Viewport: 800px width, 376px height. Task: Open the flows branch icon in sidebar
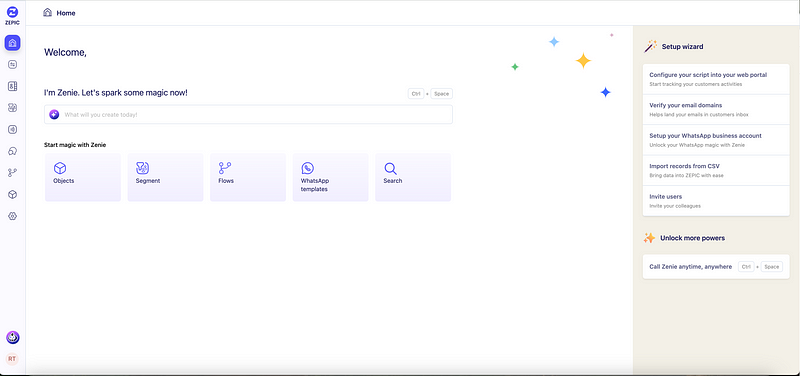coord(13,173)
